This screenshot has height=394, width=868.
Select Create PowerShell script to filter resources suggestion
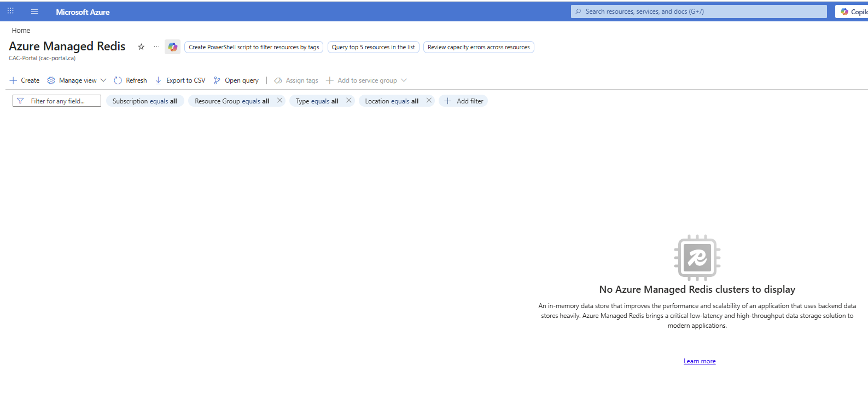(x=254, y=47)
